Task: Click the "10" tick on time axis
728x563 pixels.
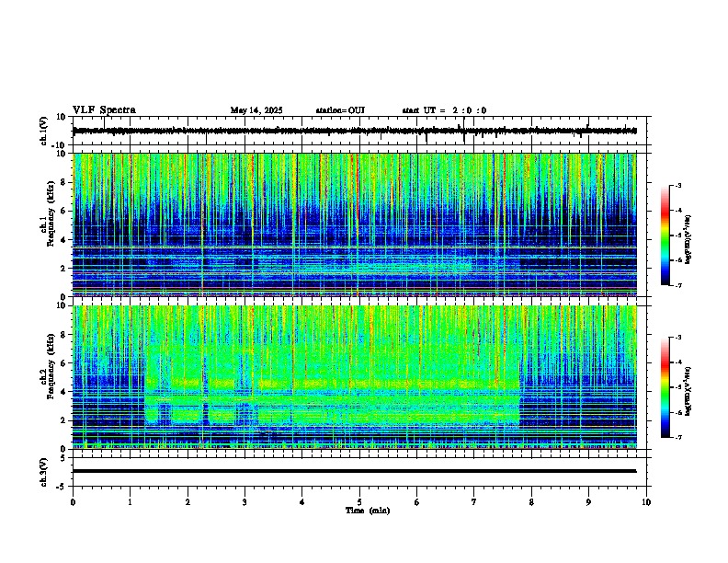Action: coord(646,502)
